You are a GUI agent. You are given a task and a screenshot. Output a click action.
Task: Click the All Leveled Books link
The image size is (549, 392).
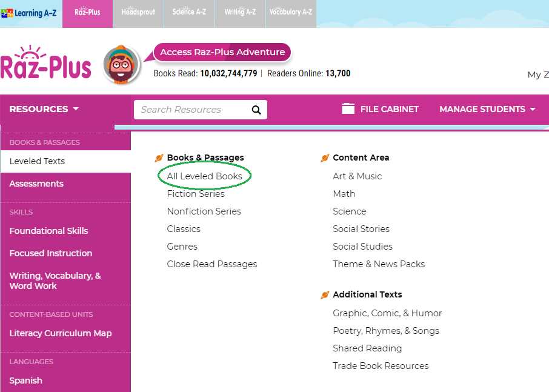coord(204,176)
